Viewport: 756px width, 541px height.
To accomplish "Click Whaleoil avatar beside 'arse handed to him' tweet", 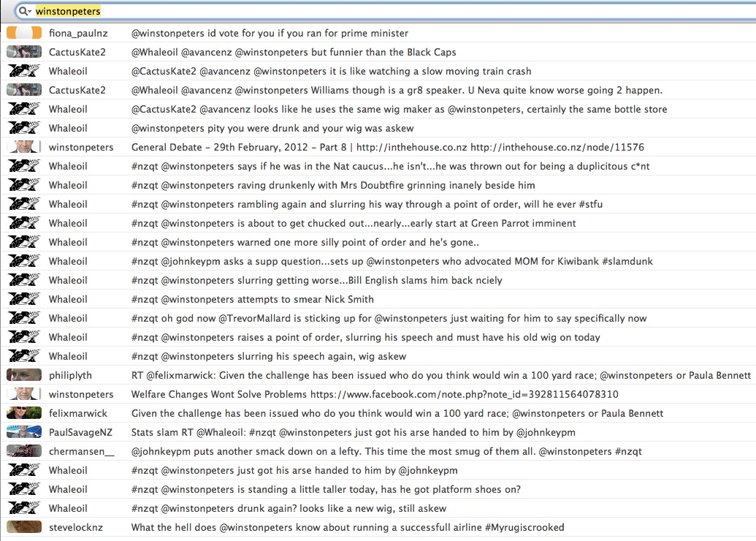I will 24,470.
